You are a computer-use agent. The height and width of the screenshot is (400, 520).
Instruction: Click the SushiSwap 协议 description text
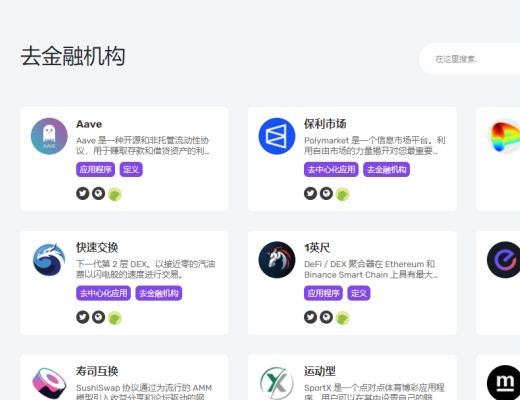(x=144, y=392)
